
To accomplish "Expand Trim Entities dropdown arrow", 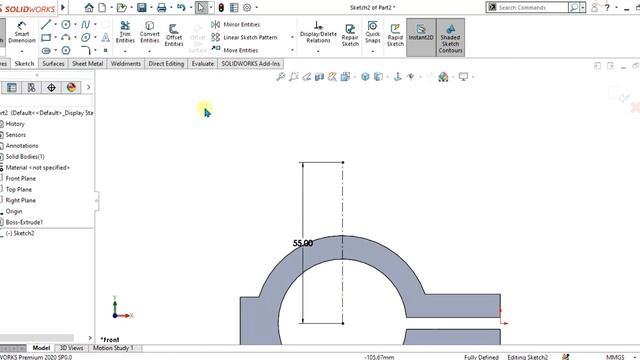I will (125, 51).
